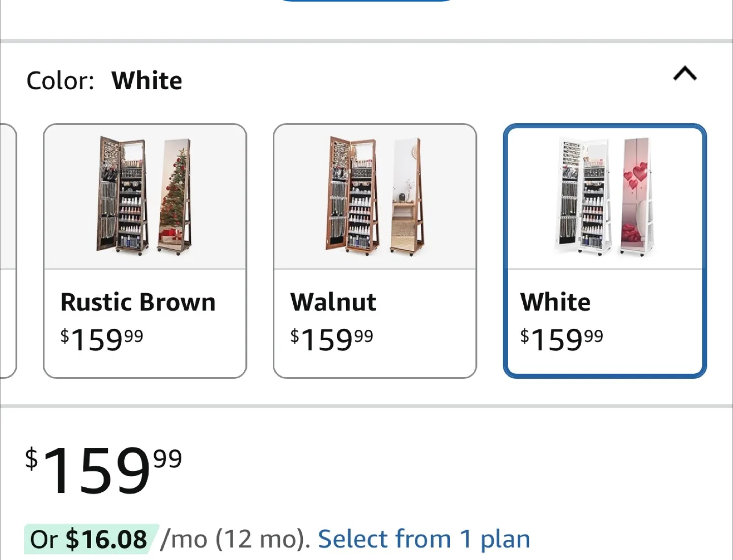Click the Walnut label text
Image resolution: width=733 pixels, height=560 pixels.
(333, 302)
